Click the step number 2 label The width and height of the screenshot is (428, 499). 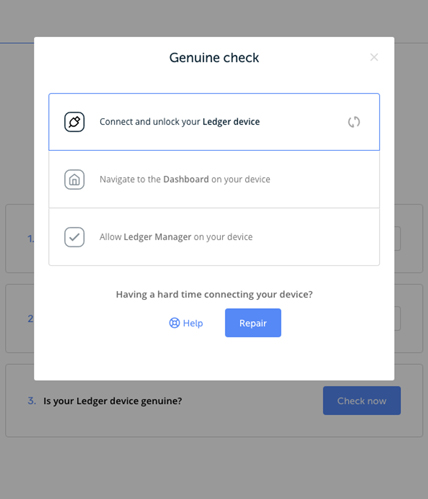coord(31,319)
